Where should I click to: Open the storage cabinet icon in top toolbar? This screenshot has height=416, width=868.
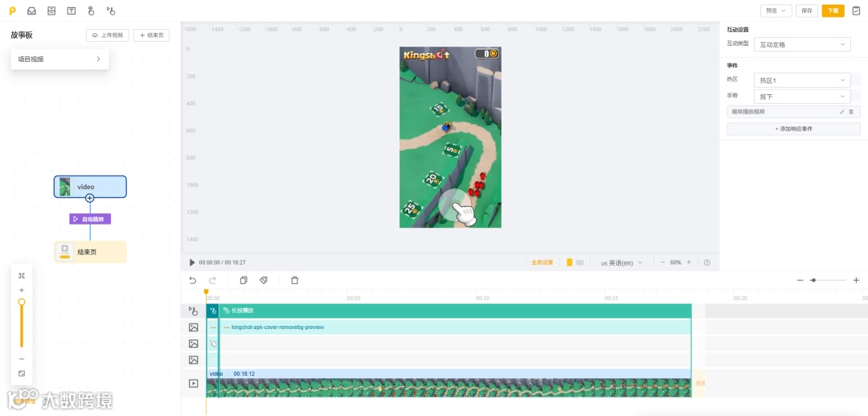(51, 10)
